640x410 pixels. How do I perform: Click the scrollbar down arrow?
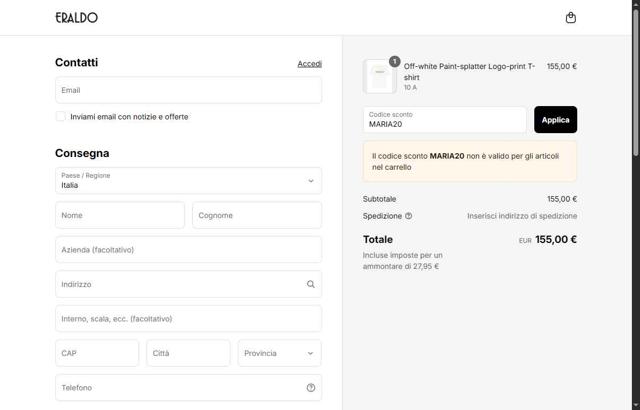click(636, 406)
